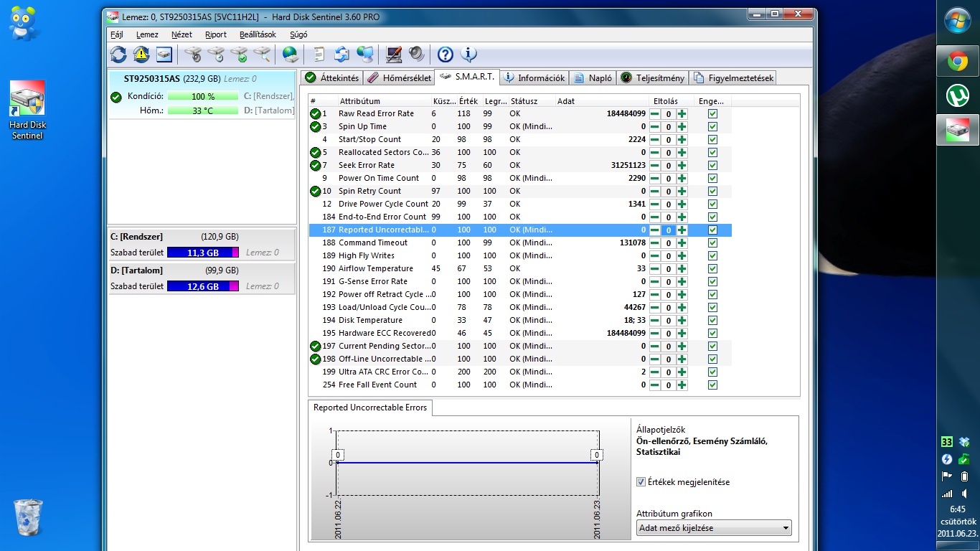Decrease offset for Reallocated Sectors Count
980x551 pixels.
pos(655,153)
